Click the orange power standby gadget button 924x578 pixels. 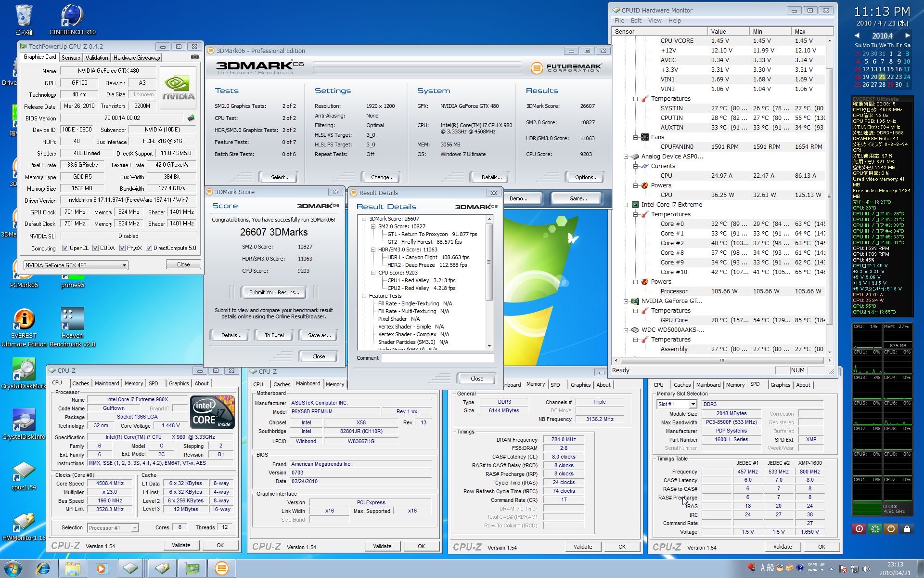point(891,528)
